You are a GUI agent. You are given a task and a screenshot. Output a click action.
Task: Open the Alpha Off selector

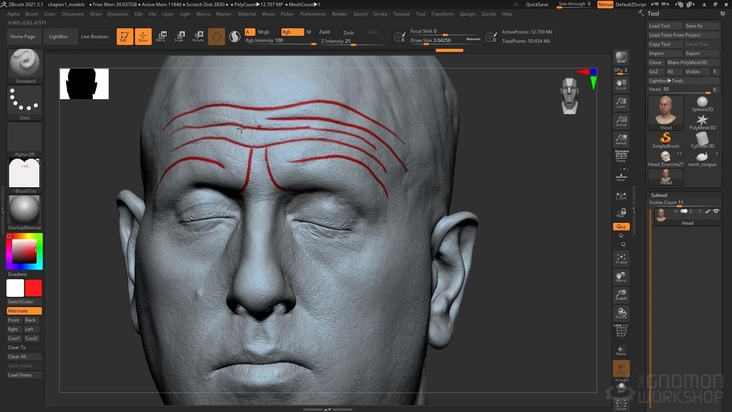(24, 139)
